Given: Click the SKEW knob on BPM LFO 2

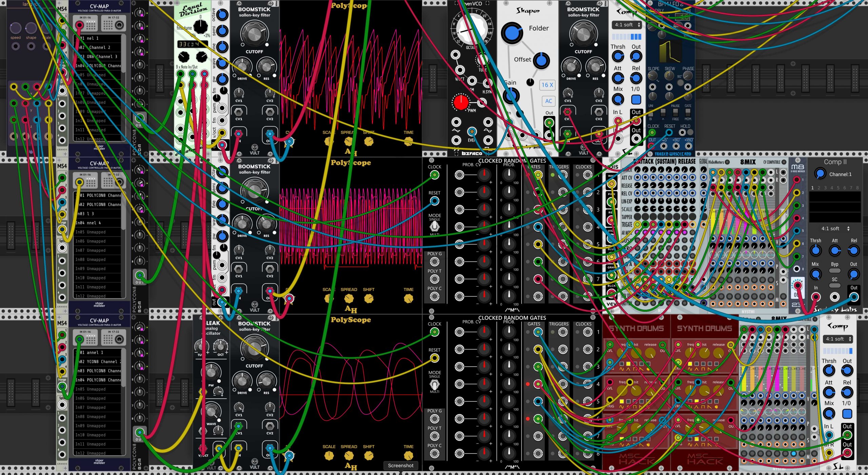Looking at the screenshot, I should click(x=669, y=76).
